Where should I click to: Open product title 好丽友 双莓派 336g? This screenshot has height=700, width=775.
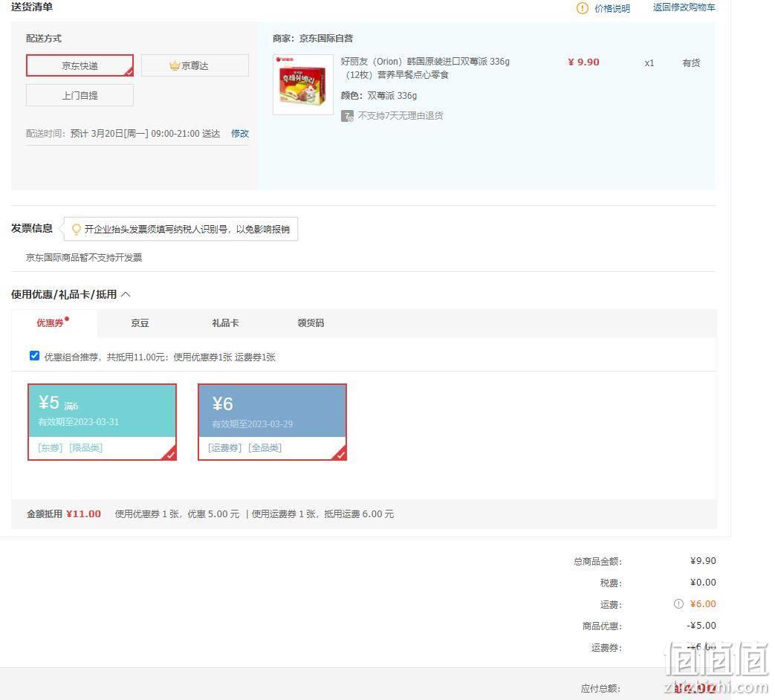click(x=425, y=68)
